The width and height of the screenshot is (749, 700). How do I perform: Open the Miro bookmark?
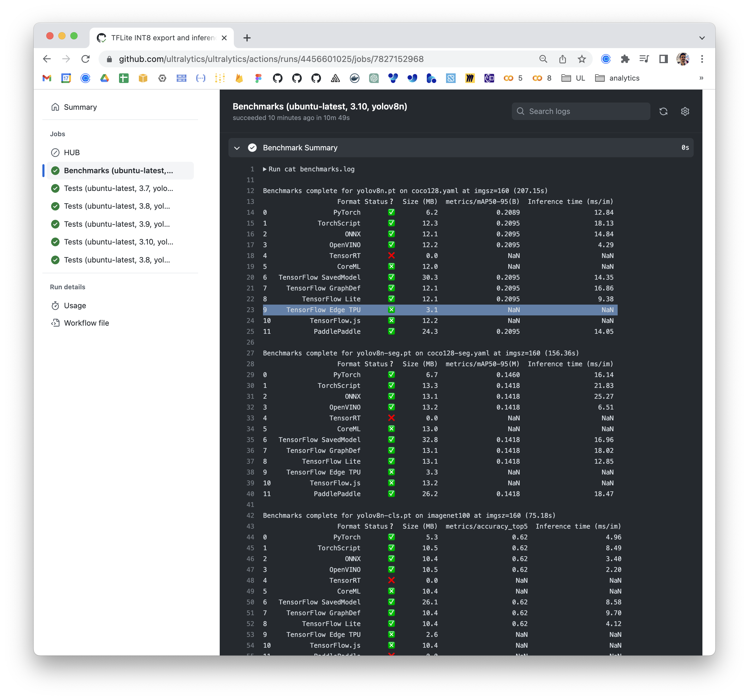pyautogui.click(x=470, y=78)
